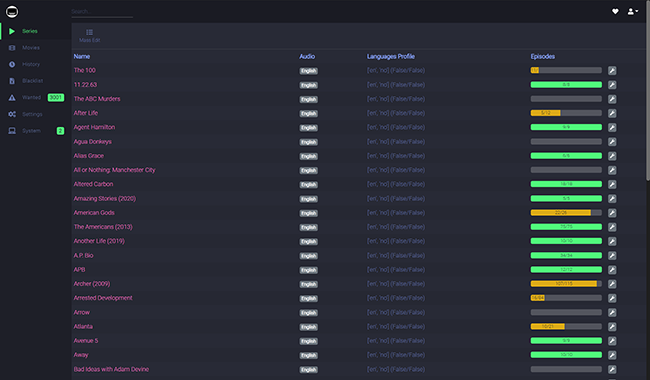Image resolution: width=650 pixels, height=380 pixels.
Task: Open the American Gods series link
Action: tap(94, 213)
